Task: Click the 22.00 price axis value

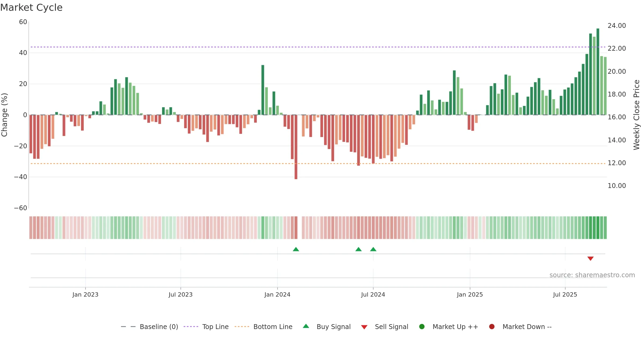Action: pyautogui.click(x=617, y=49)
